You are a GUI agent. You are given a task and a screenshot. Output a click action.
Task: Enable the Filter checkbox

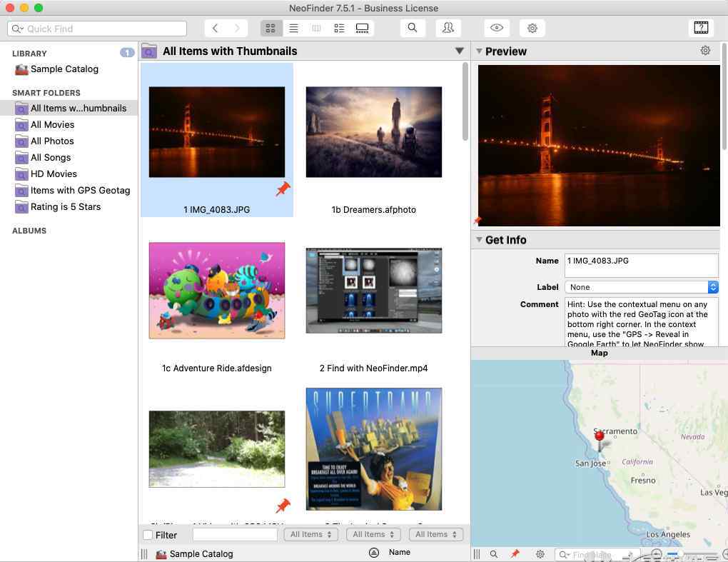pyautogui.click(x=148, y=535)
